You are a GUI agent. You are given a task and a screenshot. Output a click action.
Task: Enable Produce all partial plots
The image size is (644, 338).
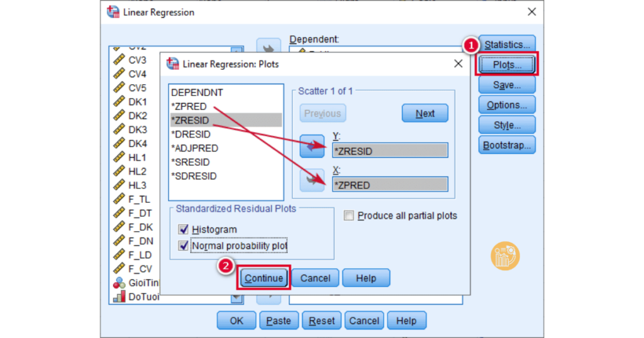point(349,216)
